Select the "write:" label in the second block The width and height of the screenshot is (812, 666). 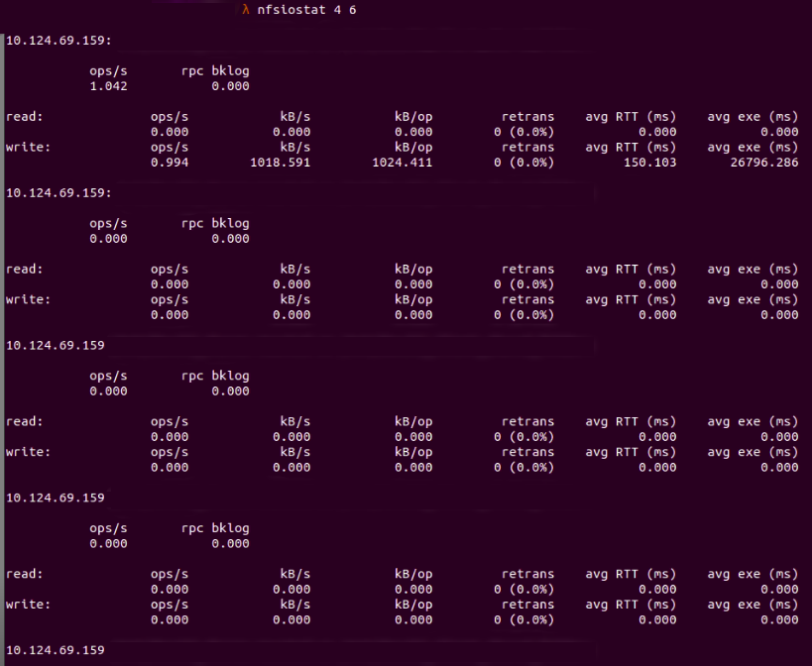pos(28,299)
